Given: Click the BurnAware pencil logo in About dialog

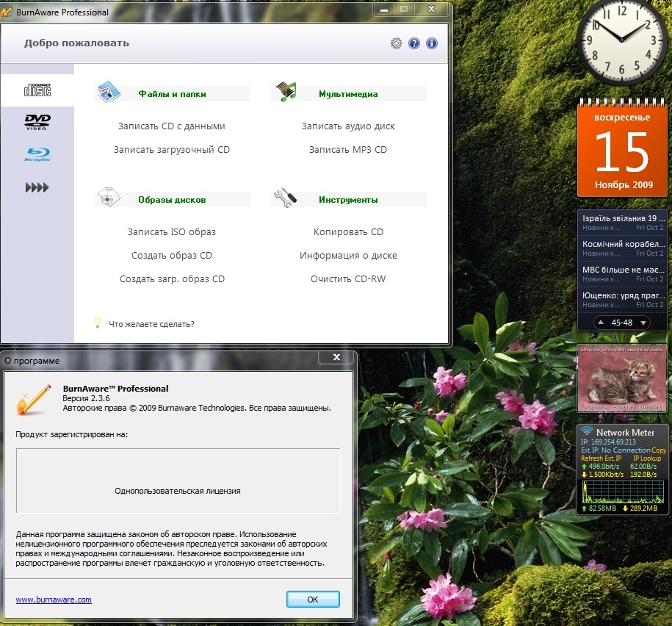Looking at the screenshot, I should point(34,399).
